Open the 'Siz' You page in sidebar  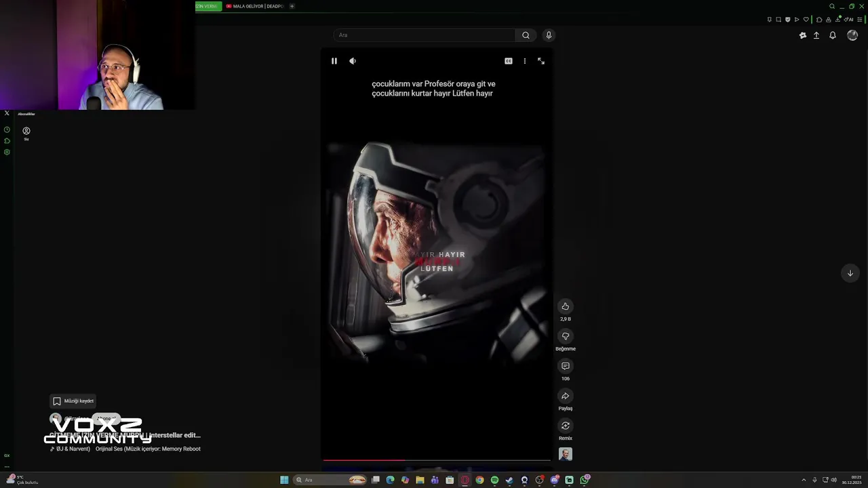pos(26,133)
